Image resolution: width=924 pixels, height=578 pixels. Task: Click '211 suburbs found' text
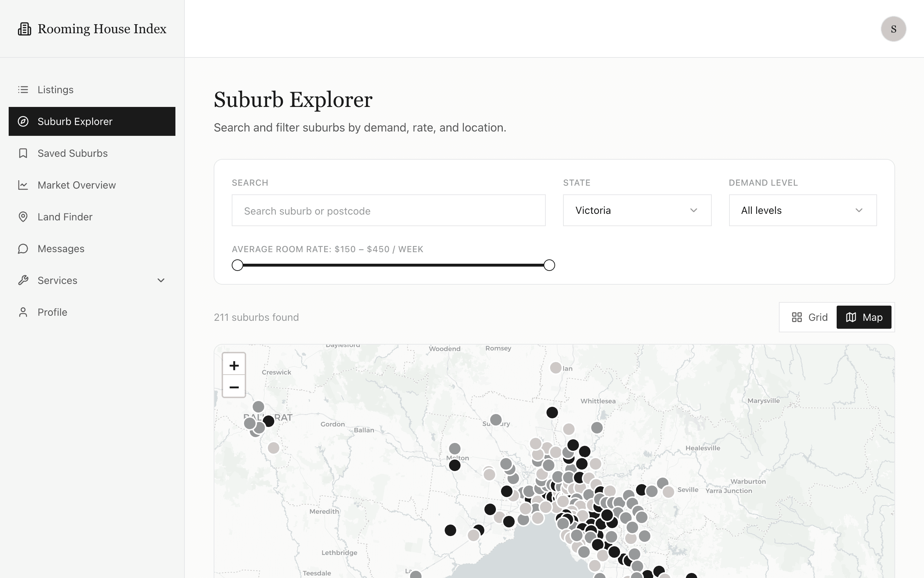[x=256, y=317]
